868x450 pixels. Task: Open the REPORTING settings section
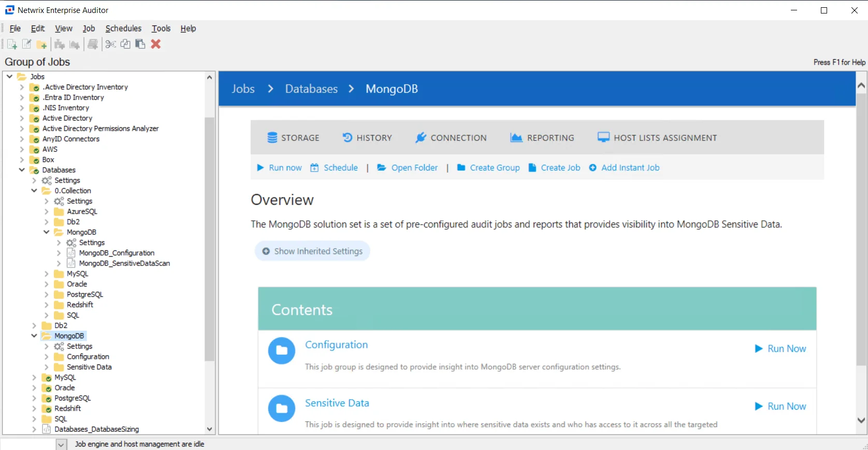[x=542, y=138]
